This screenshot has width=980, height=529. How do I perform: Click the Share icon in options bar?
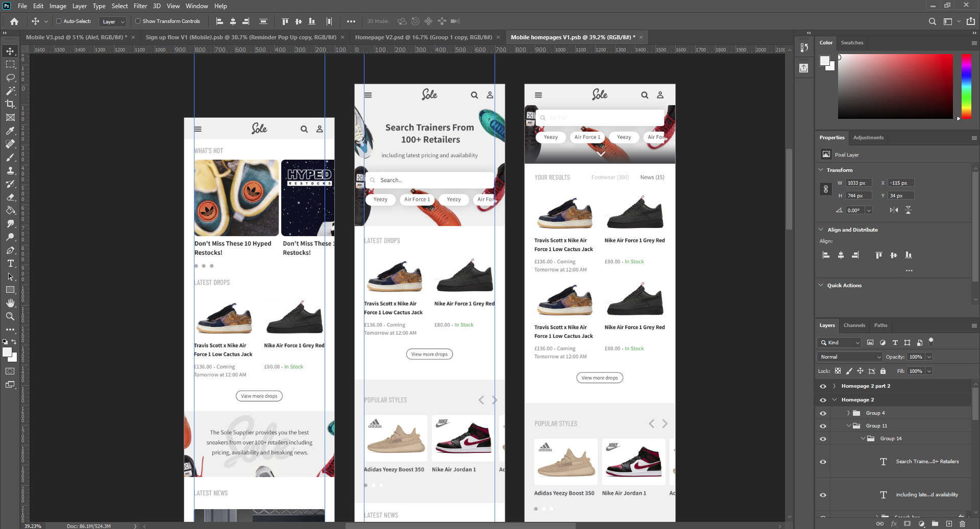tap(971, 21)
